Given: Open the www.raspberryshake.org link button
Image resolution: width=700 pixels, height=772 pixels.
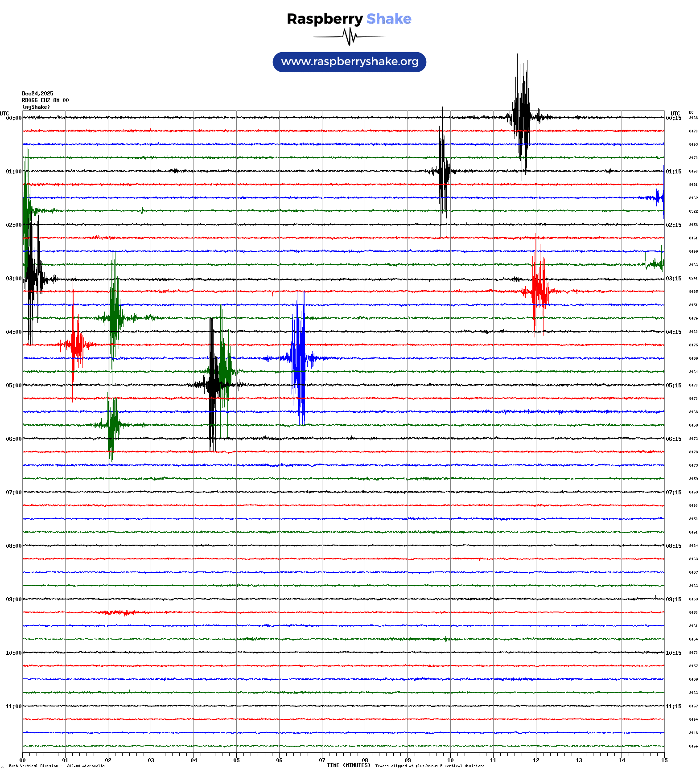Looking at the screenshot, I should coord(350,62).
